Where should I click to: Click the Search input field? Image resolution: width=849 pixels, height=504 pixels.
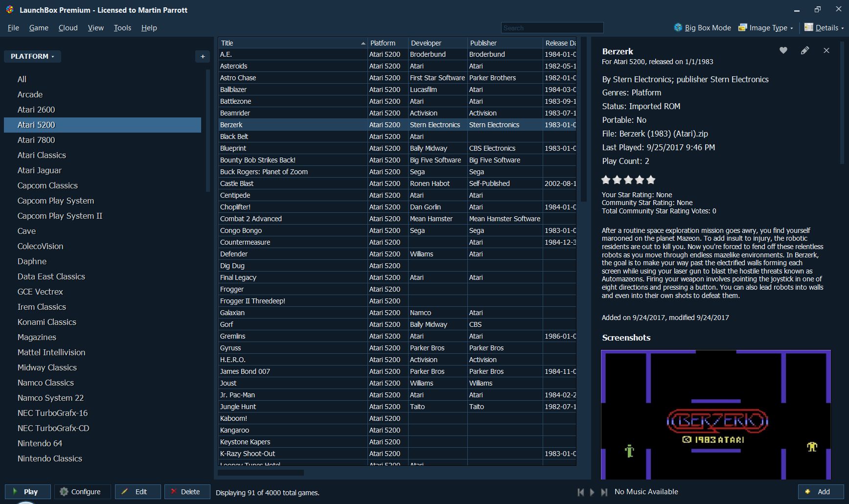click(x=552, y=28)
